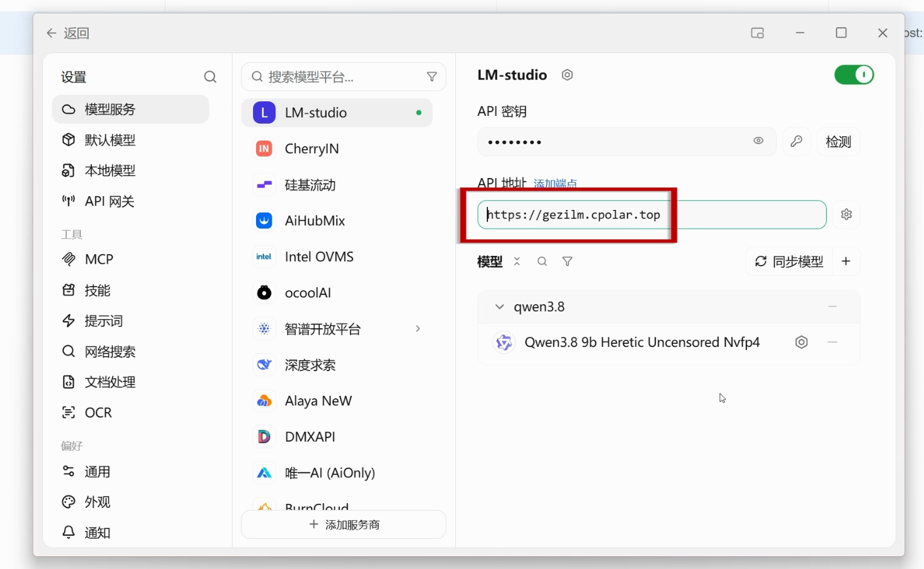Open LM-studio provider settings icon beside title
Screen dimensions: 924x569
tap(567, 75)
